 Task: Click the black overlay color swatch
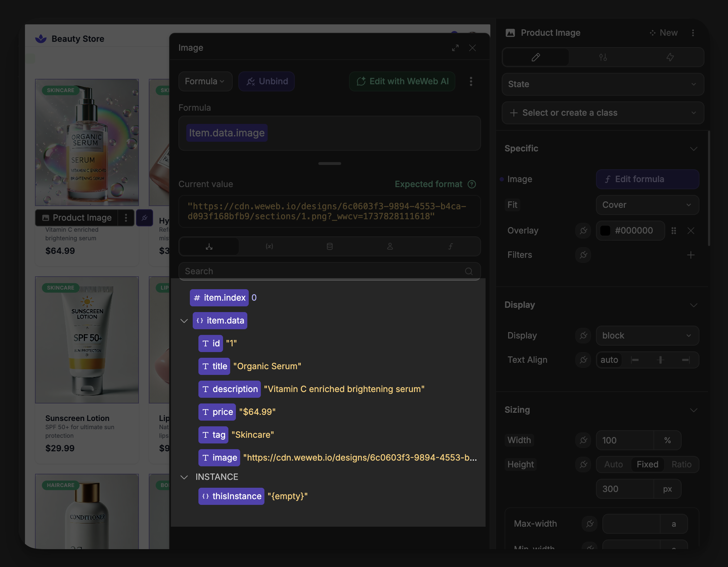coord(605,231)
